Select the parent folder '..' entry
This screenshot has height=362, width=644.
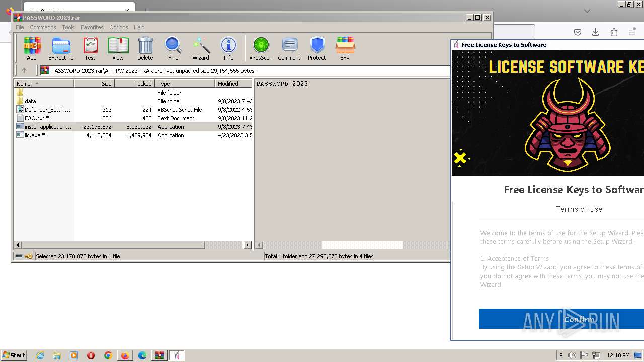(133, 93)
